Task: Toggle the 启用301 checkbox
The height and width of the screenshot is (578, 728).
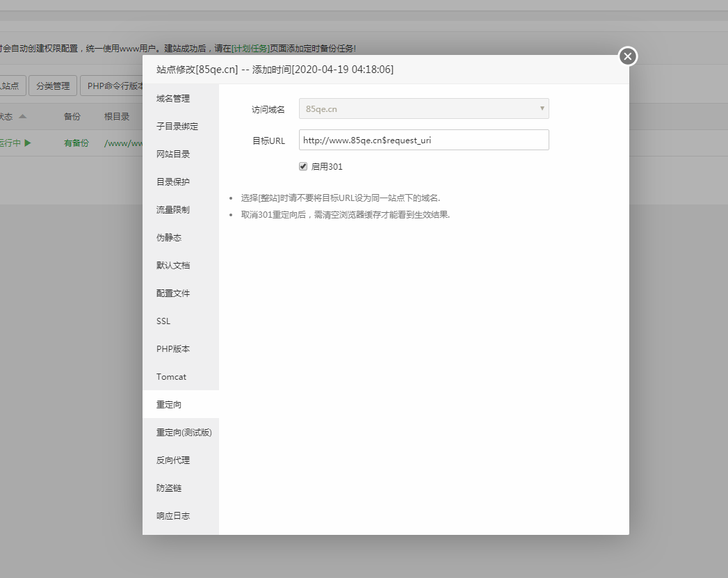Action: (x=303, y=167)
